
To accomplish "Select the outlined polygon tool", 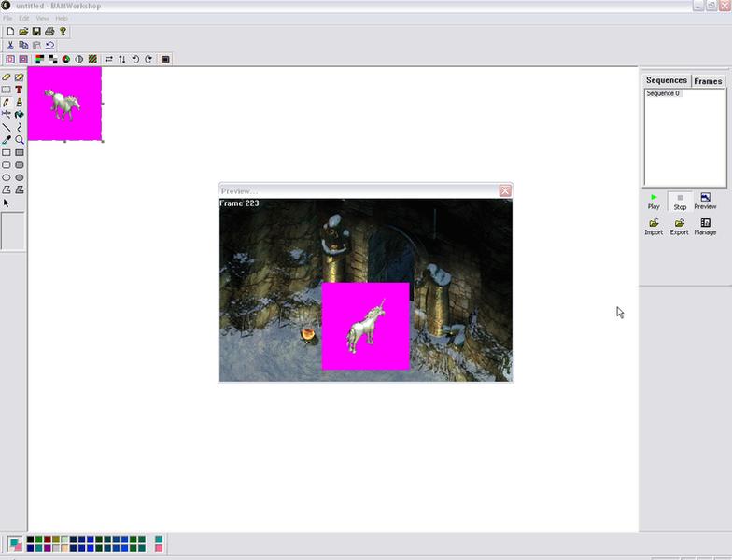I will [6, 190].
